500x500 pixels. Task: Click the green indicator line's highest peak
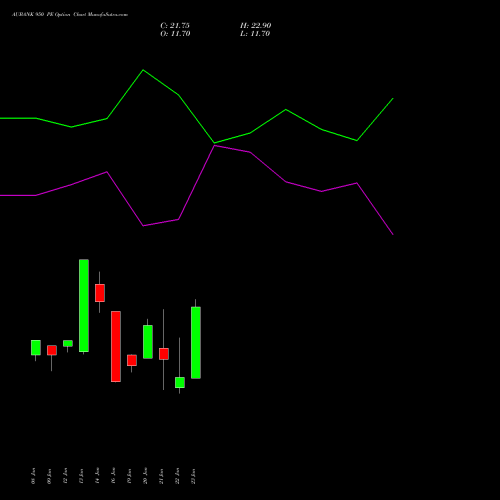pos(143,70)
